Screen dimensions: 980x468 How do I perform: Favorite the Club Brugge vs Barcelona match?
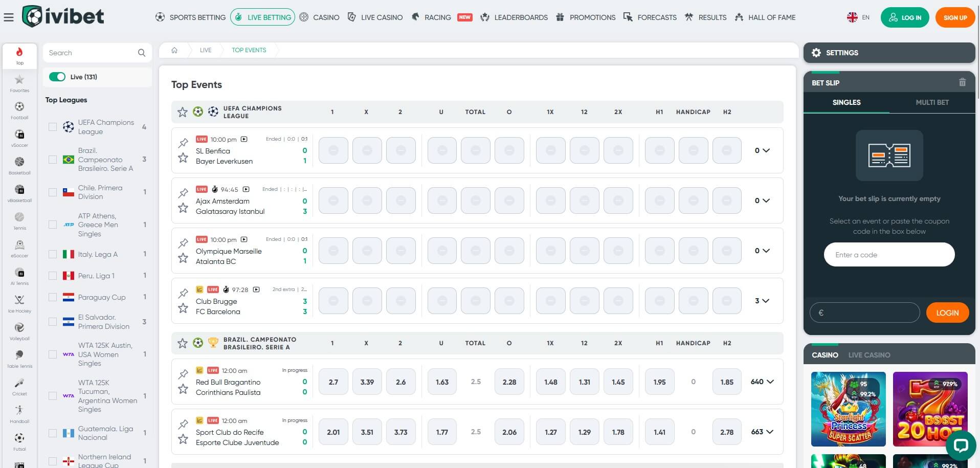183,308
